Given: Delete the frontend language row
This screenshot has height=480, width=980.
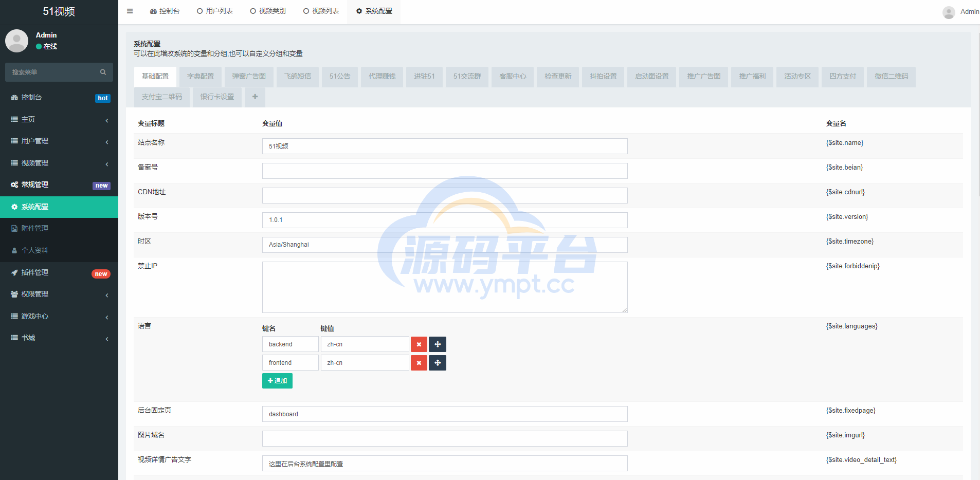Looking at the screenshot, I should point(419,363).
